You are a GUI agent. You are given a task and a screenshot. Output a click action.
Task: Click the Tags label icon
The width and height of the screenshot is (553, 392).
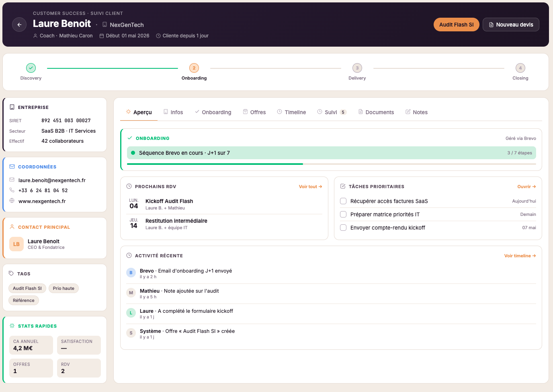pyautogui.click(x=11, y=273)
